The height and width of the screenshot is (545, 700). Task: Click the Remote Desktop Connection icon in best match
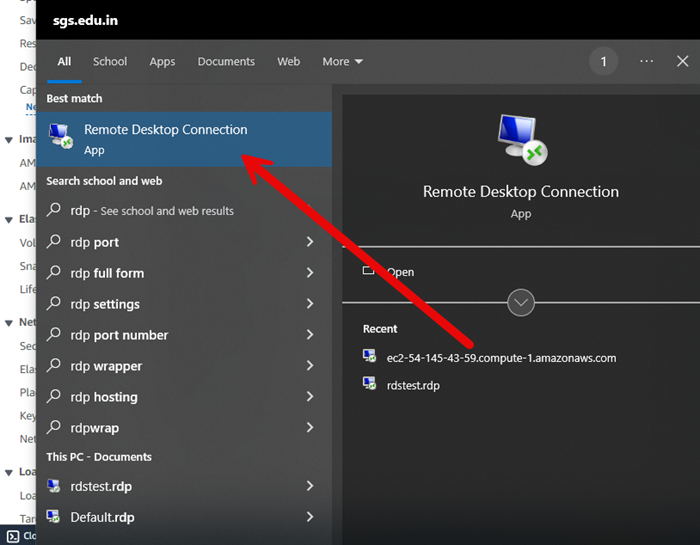[x=60, y=136]
